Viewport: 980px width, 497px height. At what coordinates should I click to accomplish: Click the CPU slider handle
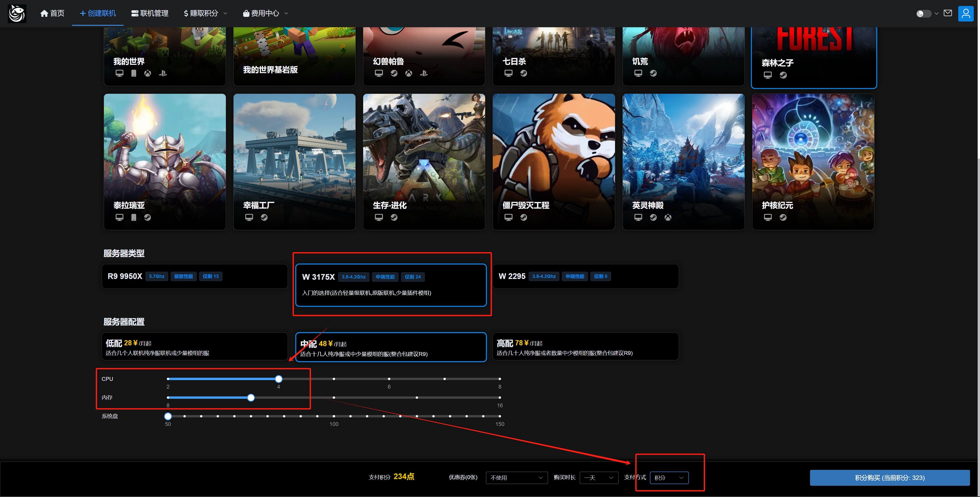coord(278,379)
